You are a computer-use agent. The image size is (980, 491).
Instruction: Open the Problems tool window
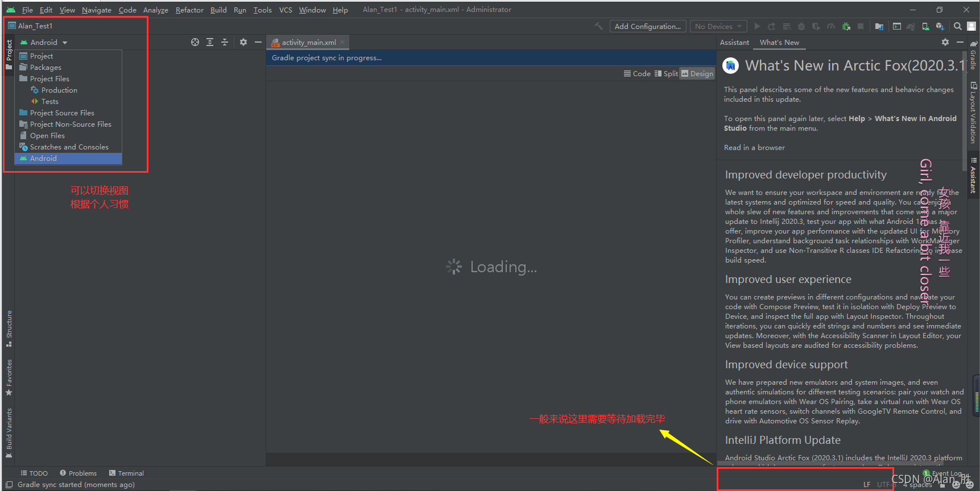click(78, 473)
